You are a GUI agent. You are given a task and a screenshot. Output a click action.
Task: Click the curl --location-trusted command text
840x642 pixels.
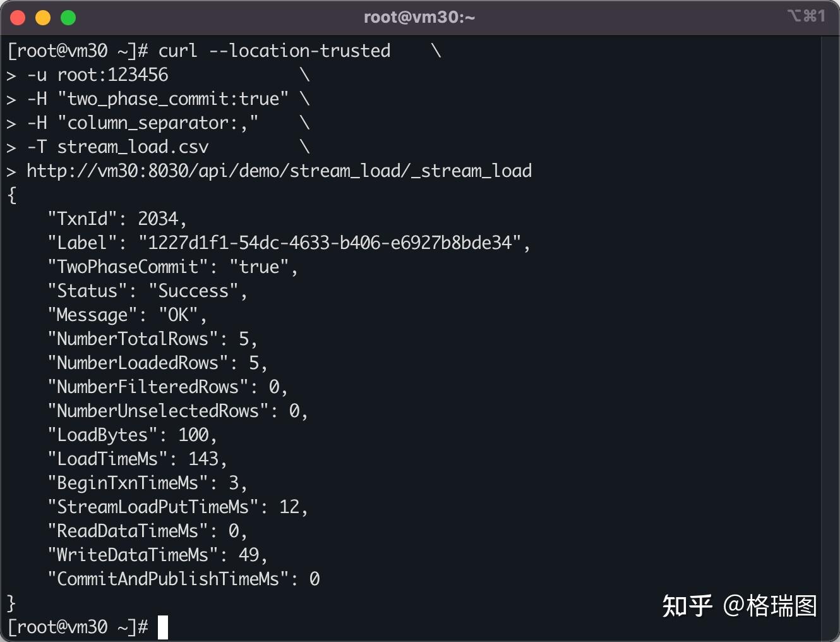[274, 51]
